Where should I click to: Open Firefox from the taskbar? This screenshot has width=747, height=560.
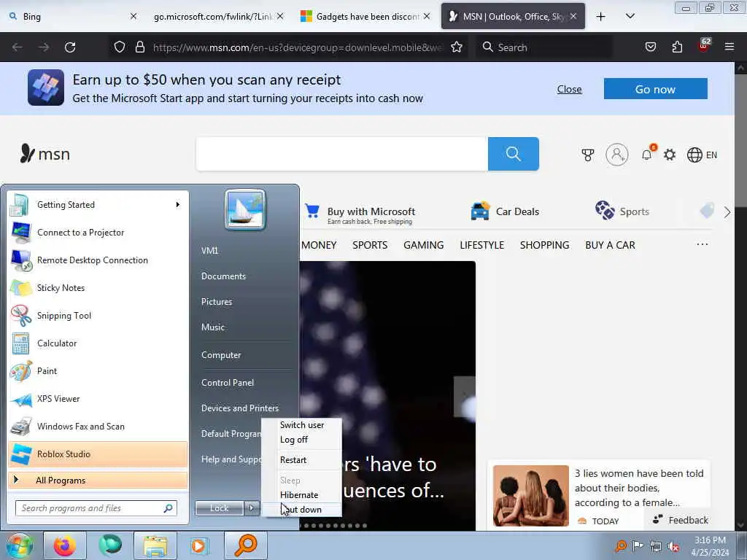tap(64, 545)
